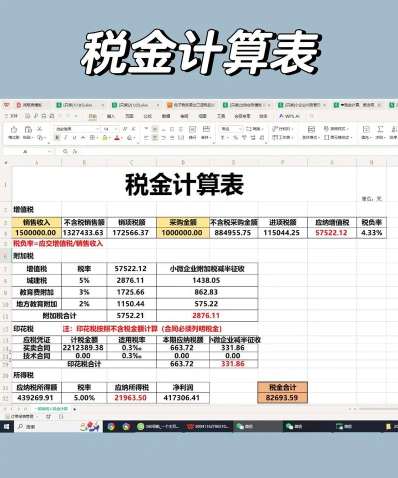The image size is (398, 478).
Task: Open the table style dropdown
Action: coord(336,129)
